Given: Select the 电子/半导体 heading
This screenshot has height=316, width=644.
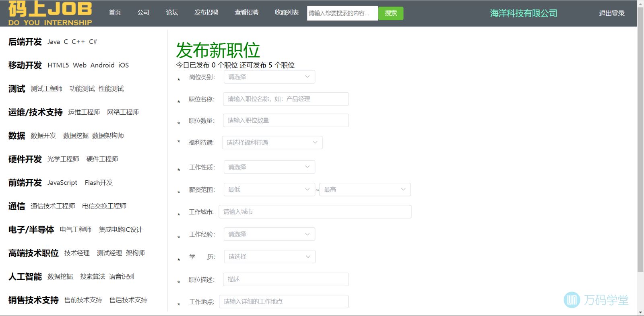Looking at the screenshot, I should pos(31,230).
